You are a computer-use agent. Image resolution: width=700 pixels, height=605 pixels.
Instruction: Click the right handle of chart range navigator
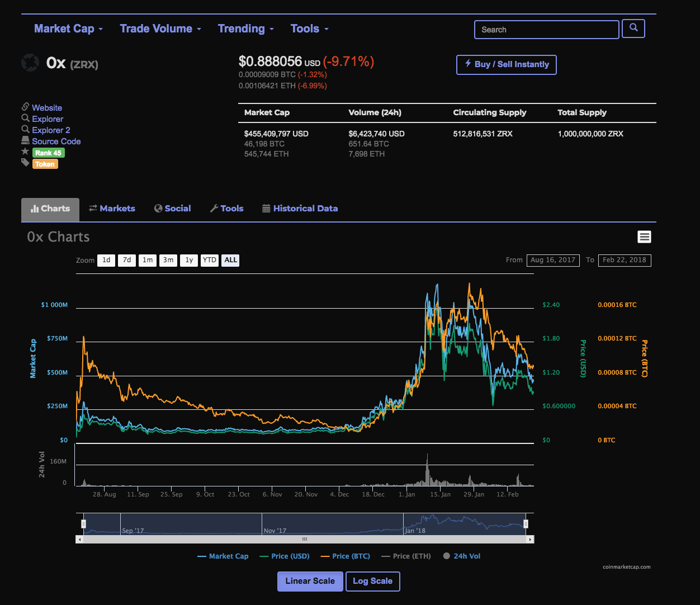coord(526,524)
